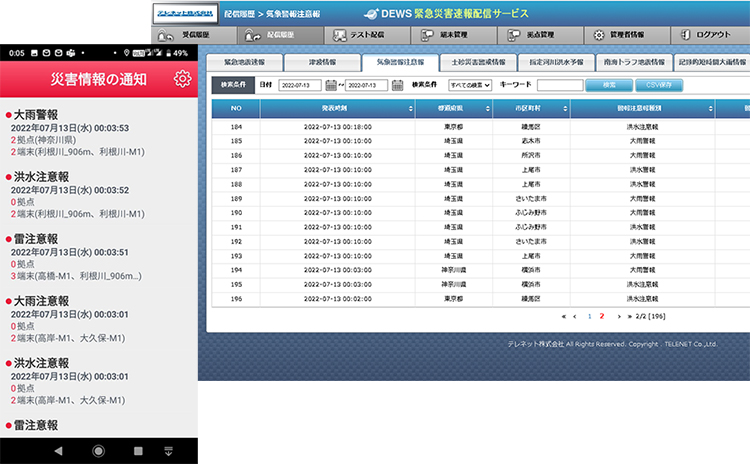Open 拠点管理 in the top navigation
The image size is (750, 464).
(540, 35)
